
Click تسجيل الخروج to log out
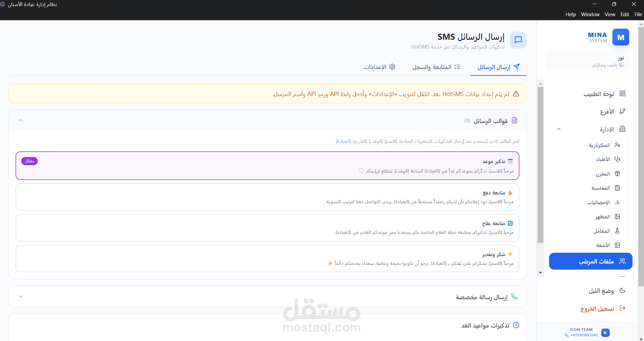pos(603,308)
